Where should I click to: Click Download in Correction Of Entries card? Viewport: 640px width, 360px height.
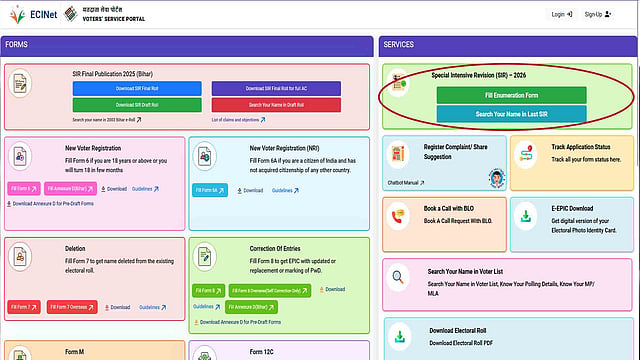pos(332,289)
